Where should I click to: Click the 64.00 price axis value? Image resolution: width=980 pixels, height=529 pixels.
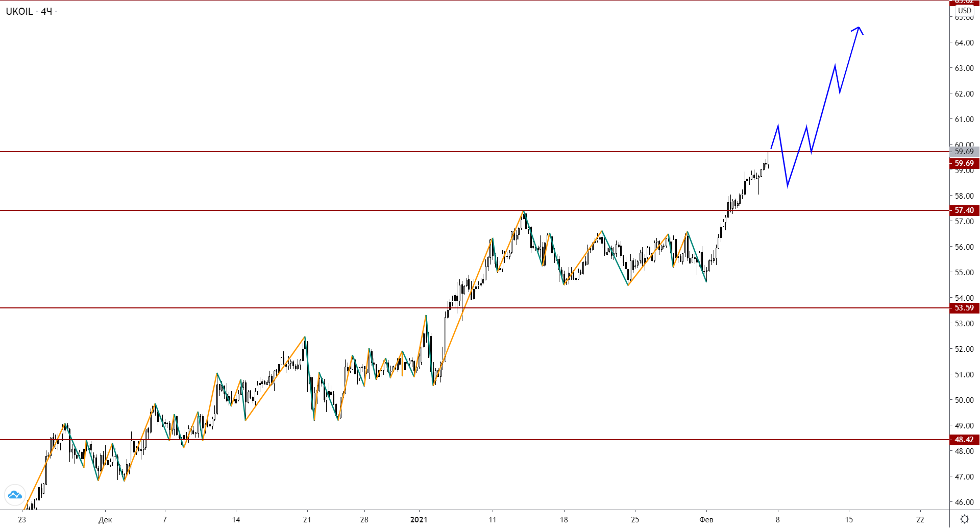964,43
